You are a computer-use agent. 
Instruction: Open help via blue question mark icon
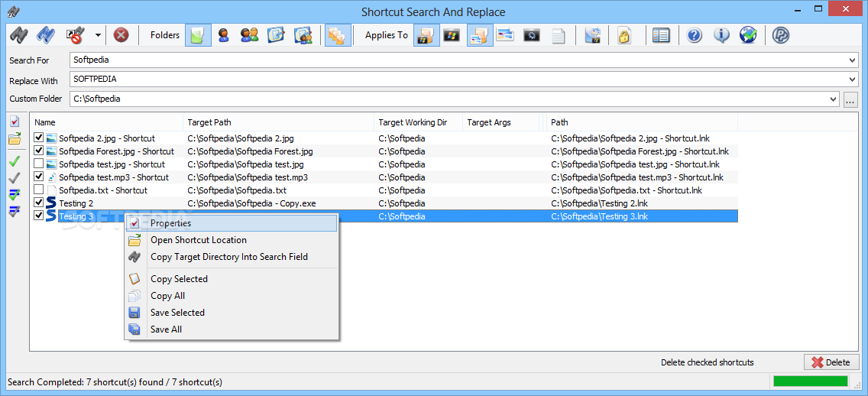[695, 35]
